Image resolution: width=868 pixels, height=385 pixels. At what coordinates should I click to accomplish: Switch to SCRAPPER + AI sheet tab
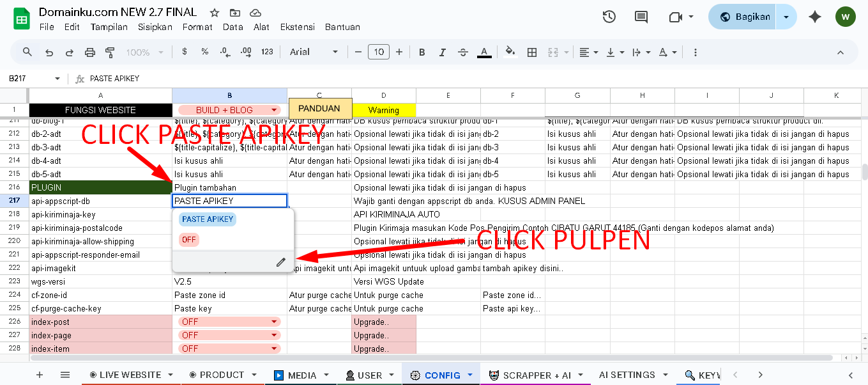tap(537, 375)
